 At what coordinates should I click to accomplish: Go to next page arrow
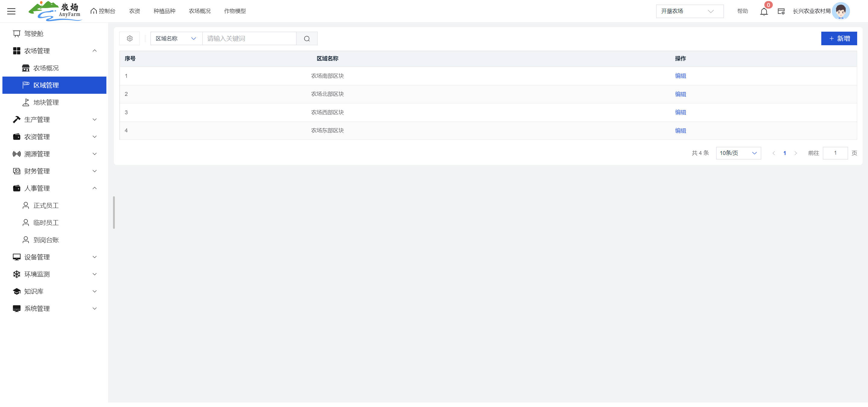796,153
